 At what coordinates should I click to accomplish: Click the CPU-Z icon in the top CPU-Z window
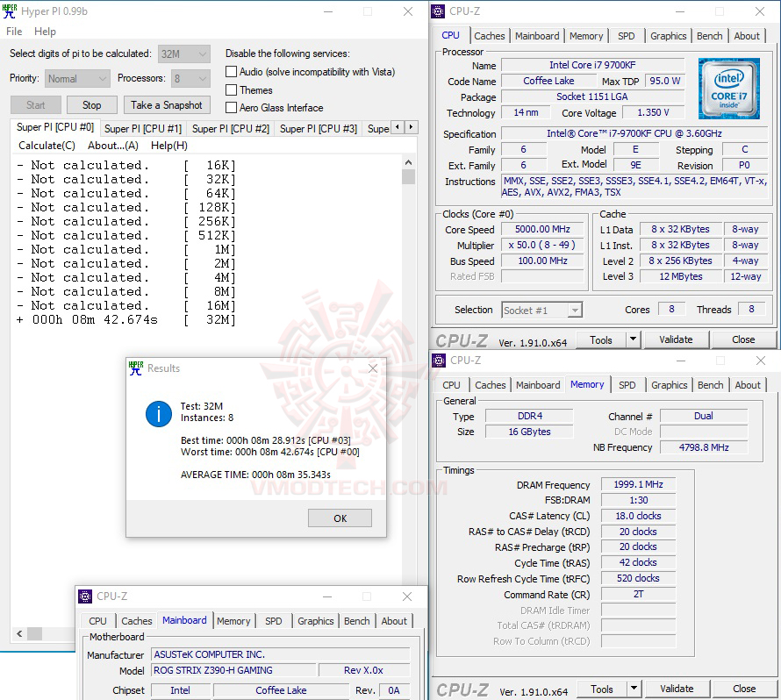tap(438, 11)
